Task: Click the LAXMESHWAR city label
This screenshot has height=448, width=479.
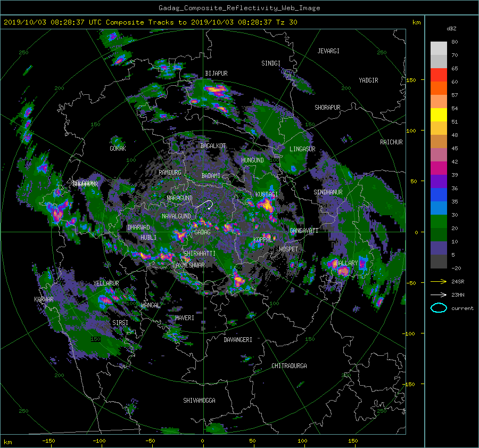Action: point(188,265)
